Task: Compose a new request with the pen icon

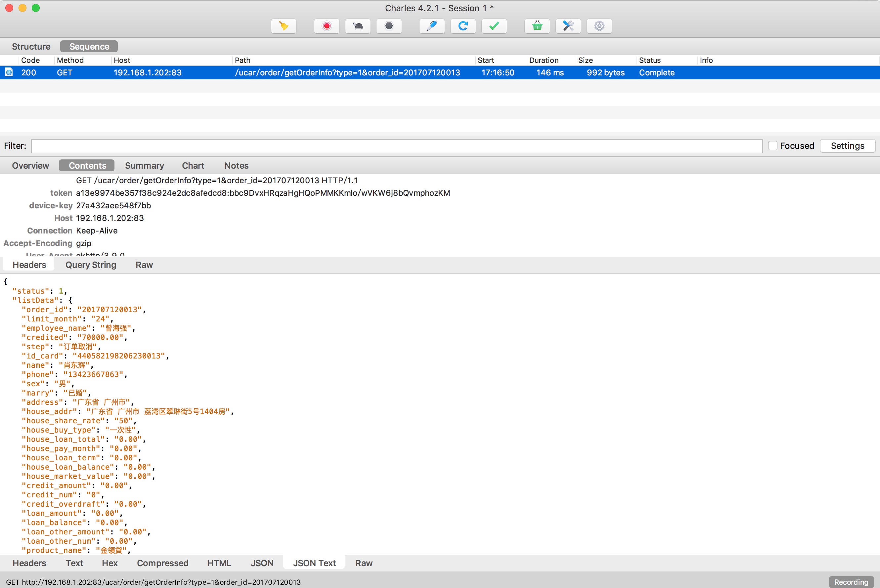Action: (x=432, y=26)
